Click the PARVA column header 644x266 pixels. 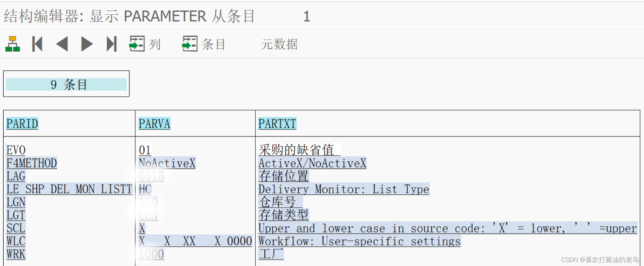point(155,124)
